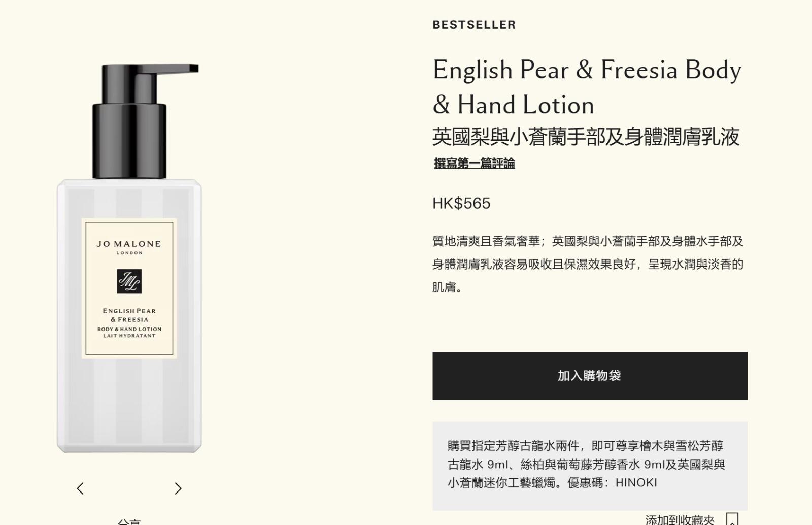
Task: Click the bookmark icon beside 添加到收藏夾
Action: pyautogui.click(x=732, y=519)
